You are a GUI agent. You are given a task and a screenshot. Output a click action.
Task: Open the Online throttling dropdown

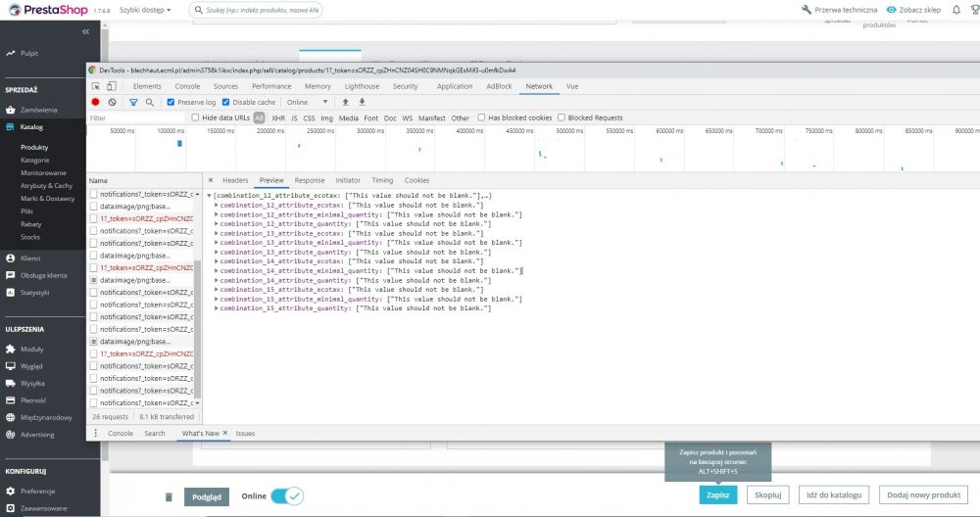tap(307, 102)
